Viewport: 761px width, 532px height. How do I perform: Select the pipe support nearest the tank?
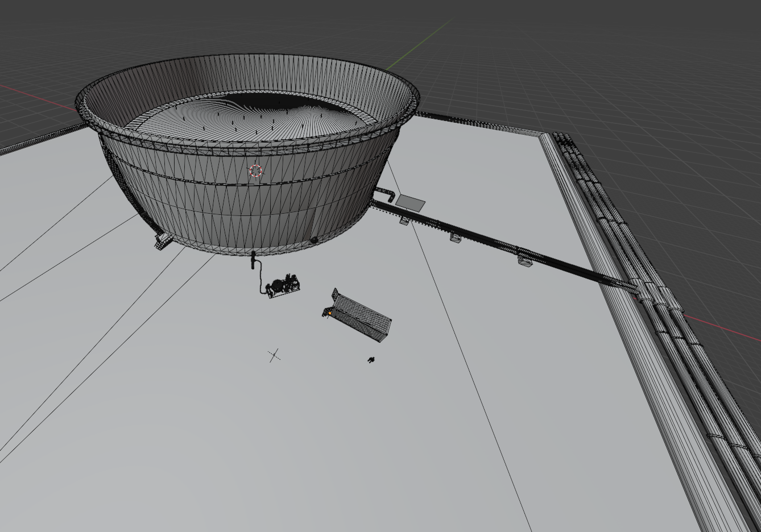pos(404,221)
